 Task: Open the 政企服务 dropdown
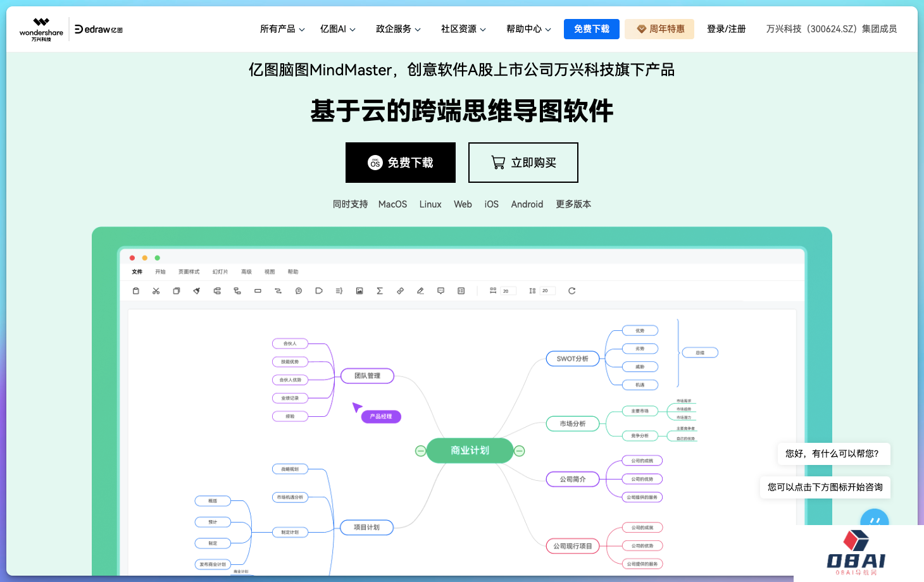(x=398, y=29)
